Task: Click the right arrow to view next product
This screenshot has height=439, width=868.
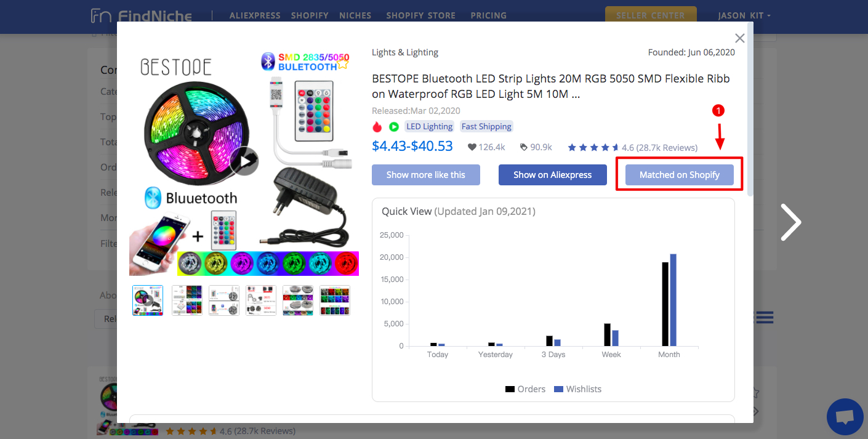Action: pyautogui.click(x=790, y=222)
